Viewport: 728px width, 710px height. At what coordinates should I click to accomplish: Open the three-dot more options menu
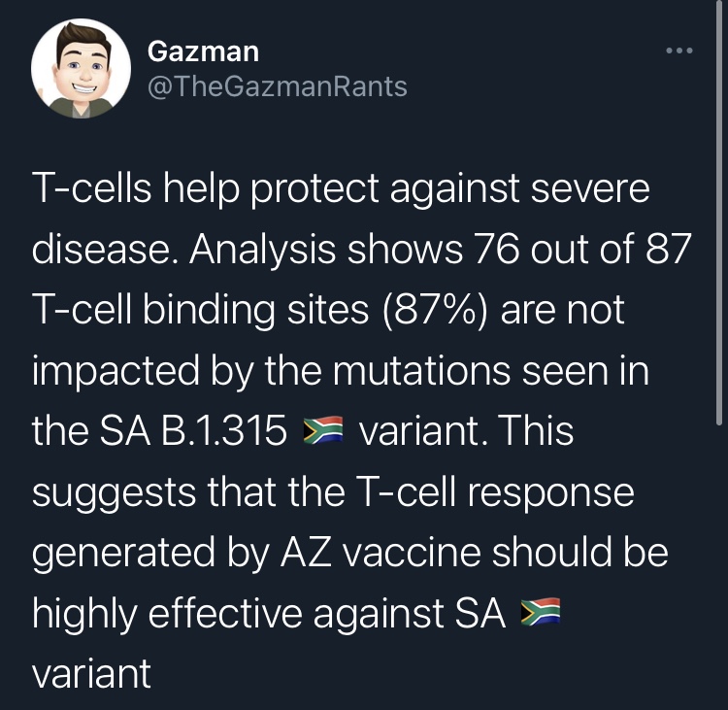click(x=679, y=51)
